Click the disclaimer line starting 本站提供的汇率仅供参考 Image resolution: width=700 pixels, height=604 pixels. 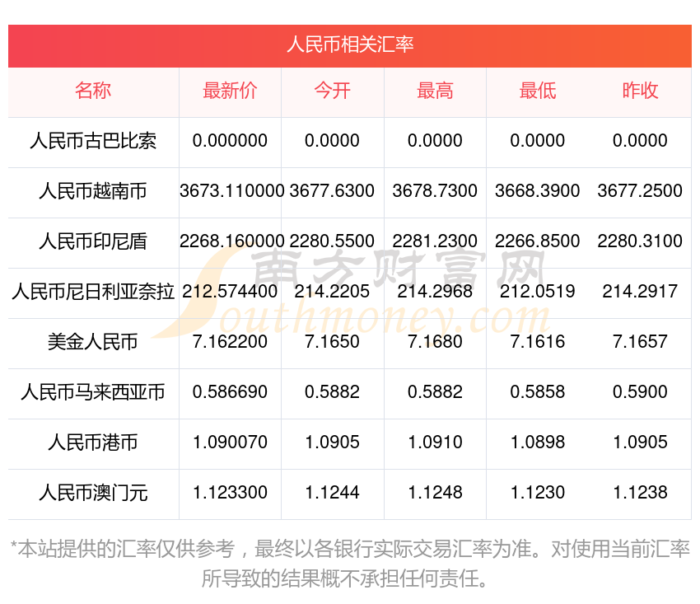(350, 549)
